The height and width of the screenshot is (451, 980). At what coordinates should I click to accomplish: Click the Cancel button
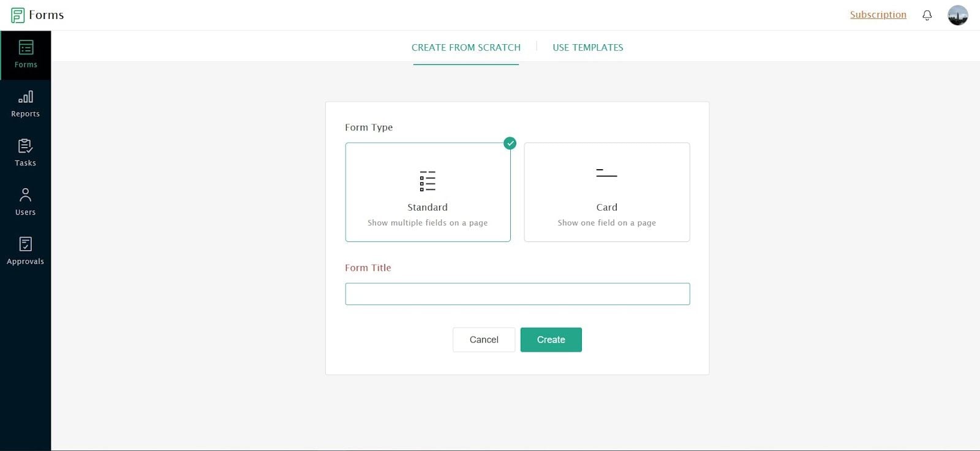pyautogui.click(x=484, y=339)
